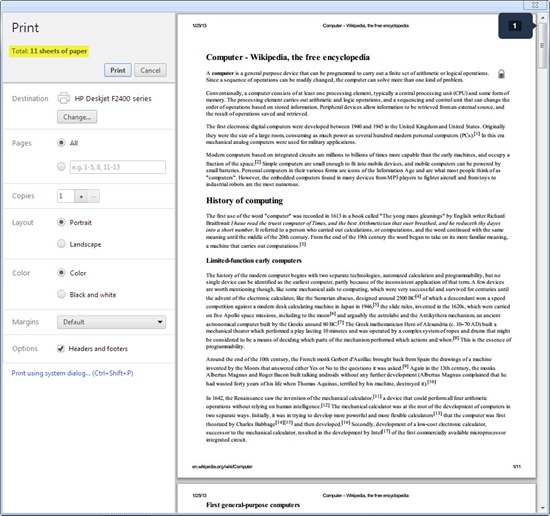Viewport: 550px width, 516px height.
Task: Select Landscape layout
Action: pos(61,243)
